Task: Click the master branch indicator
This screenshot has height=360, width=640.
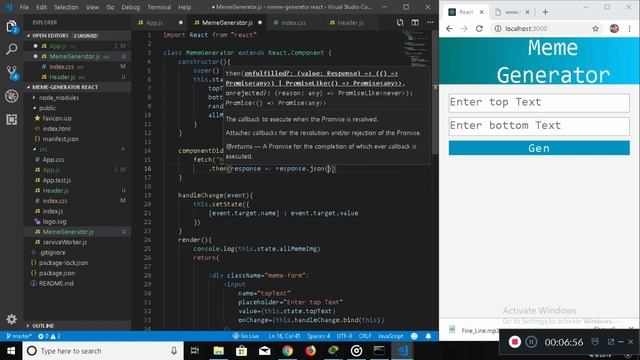Action: (x=19, y=336)
